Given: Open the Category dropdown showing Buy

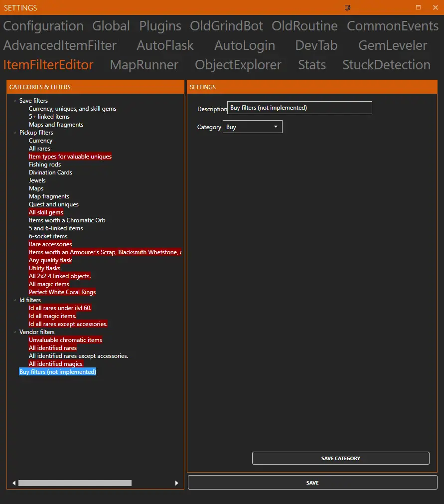Looking at the screenshot, I should click(x=252, y=127).
